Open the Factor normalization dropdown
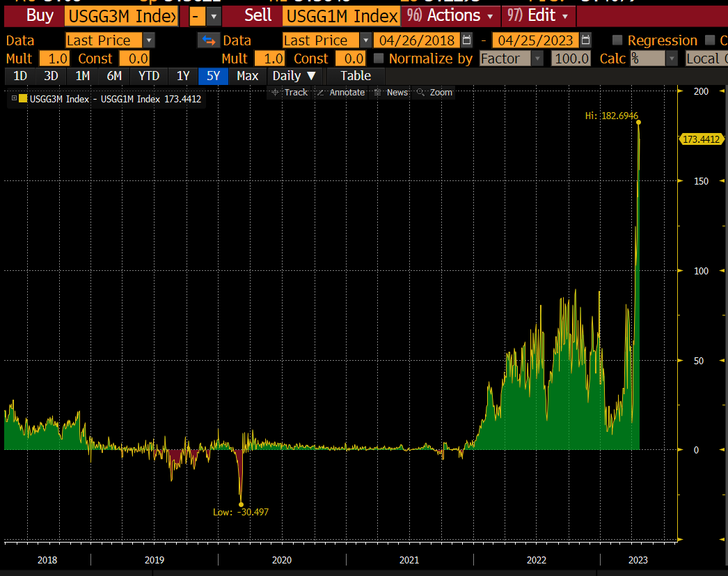728x576 pixels. click(537, 59)
